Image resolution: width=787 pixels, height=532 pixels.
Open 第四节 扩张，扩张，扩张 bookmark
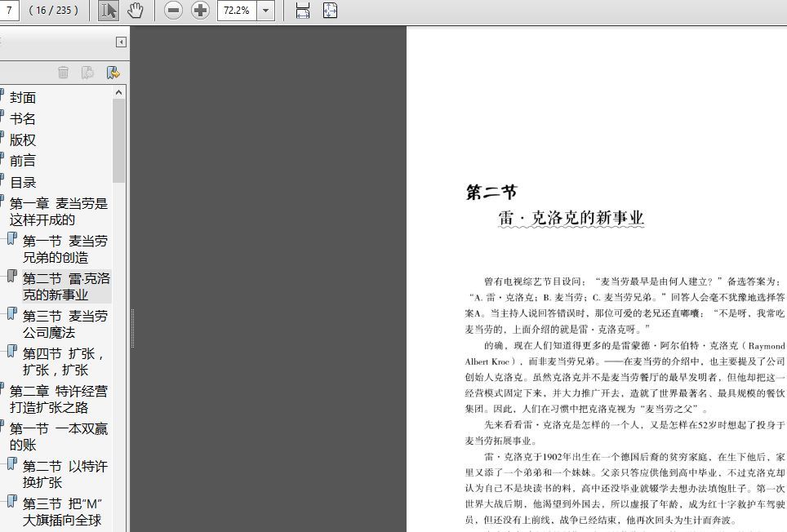[x=64, y=361]
